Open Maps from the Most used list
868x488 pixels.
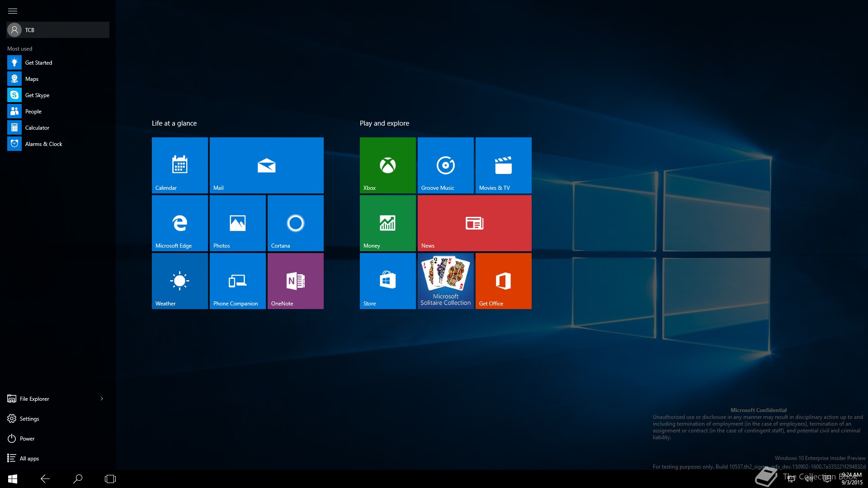pos(58,79)
